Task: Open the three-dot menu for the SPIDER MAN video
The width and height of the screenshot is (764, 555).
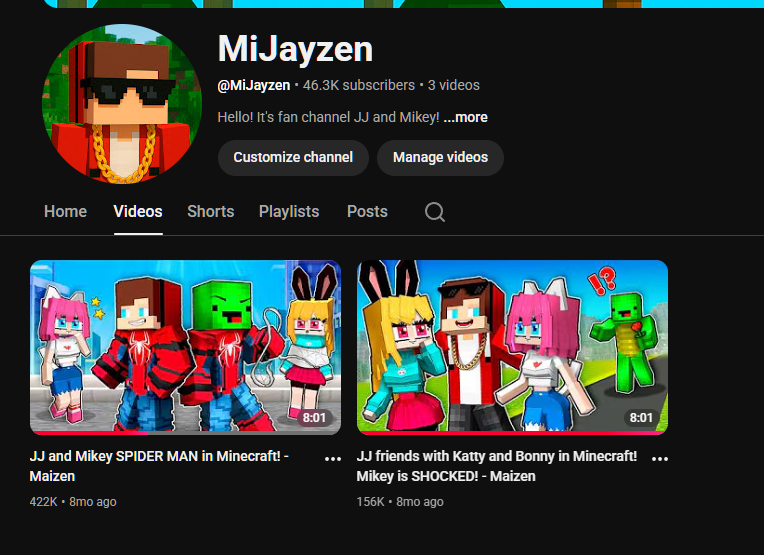Action: [333, 459]
